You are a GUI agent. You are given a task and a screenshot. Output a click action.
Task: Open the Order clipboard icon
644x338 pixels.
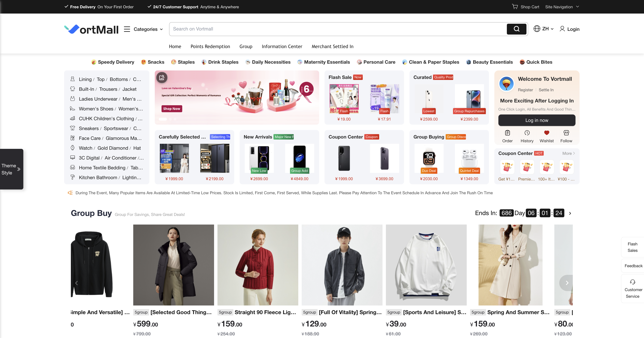[507, 133]
